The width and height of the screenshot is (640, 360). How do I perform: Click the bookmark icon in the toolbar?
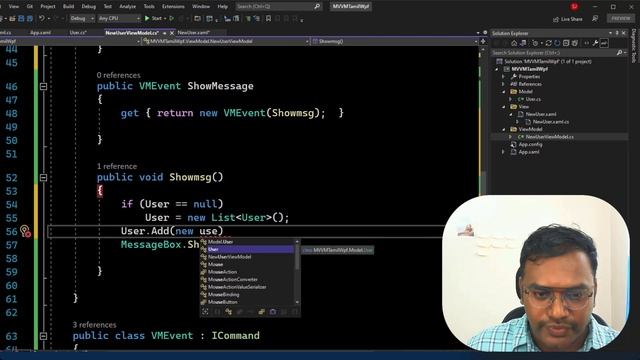(x=268, y=18)
